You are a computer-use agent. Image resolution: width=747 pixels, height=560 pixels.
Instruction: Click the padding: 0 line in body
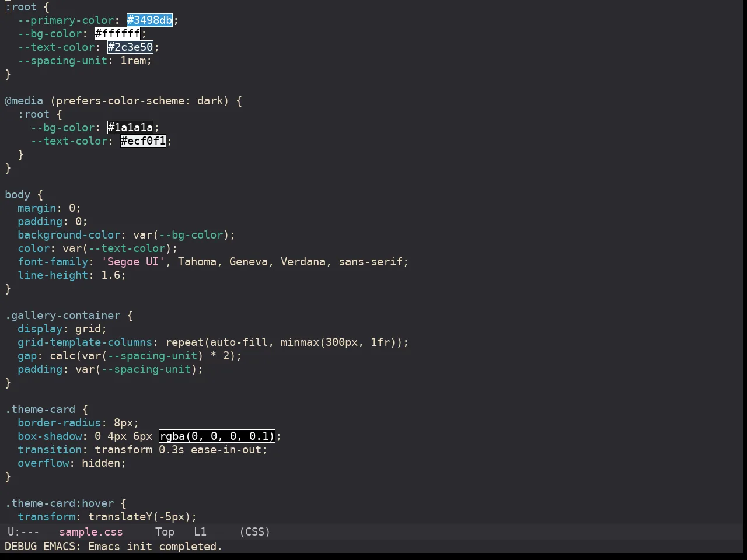(53, 222)
